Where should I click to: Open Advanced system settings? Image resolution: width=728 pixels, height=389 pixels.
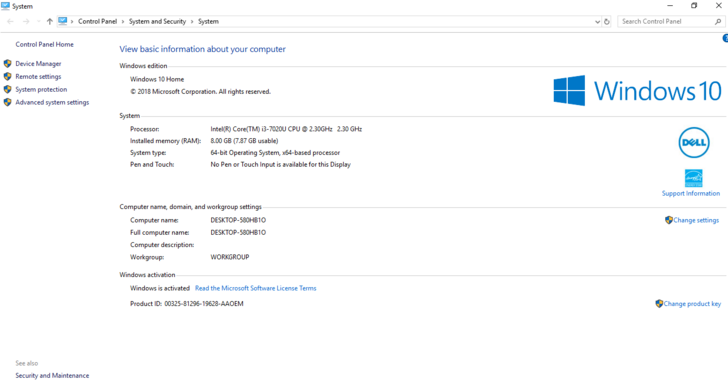click(x=52, y=102)
